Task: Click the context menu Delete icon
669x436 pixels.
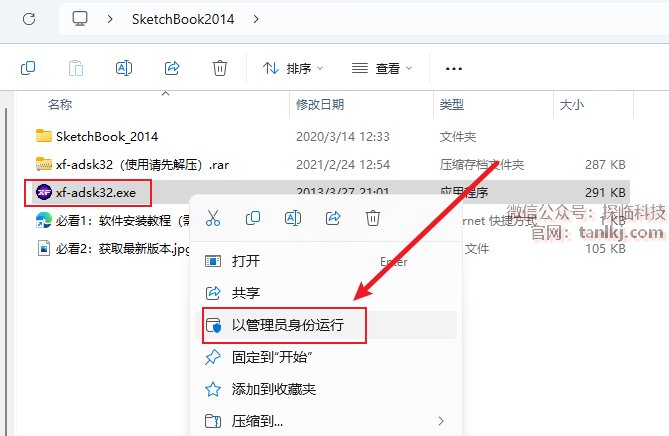Action: pyautogui.click(x=372, y=218)
